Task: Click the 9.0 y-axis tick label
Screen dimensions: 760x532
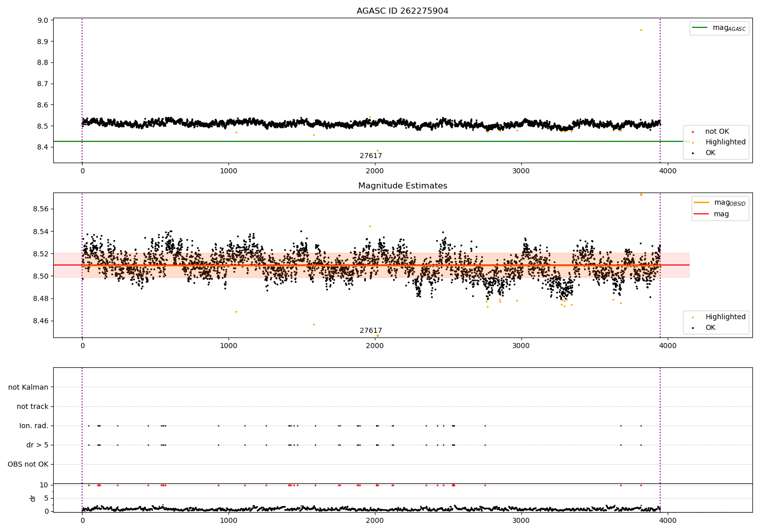Action: click(43, 21)
